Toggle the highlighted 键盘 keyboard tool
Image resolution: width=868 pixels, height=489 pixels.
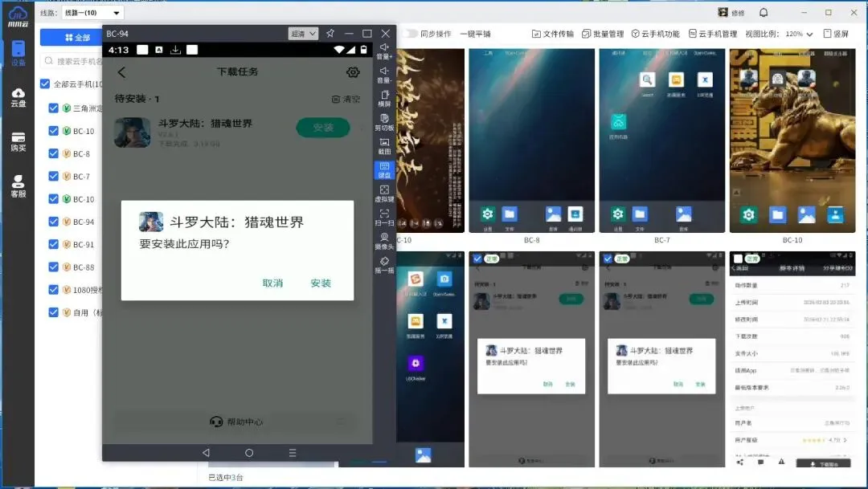pos(384,169)
